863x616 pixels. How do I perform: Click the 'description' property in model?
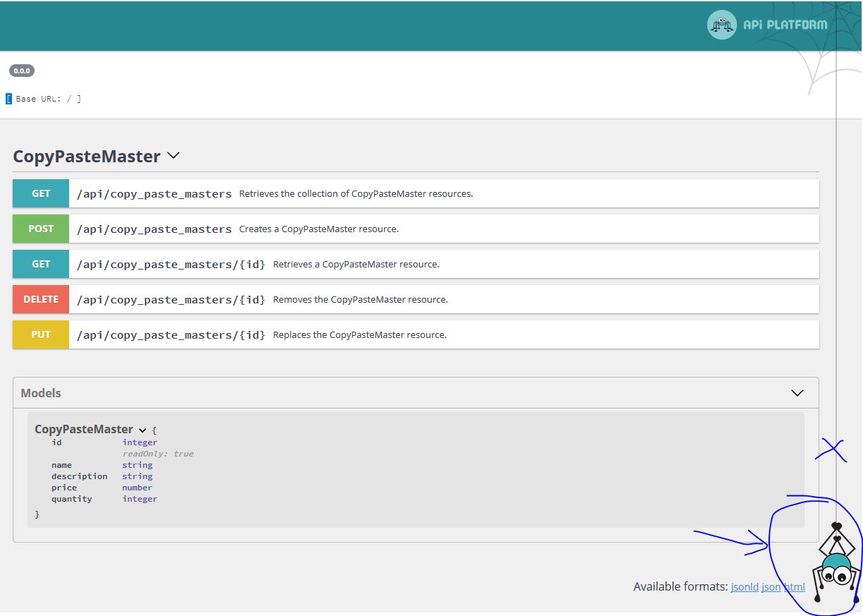(x=80, y=476)
